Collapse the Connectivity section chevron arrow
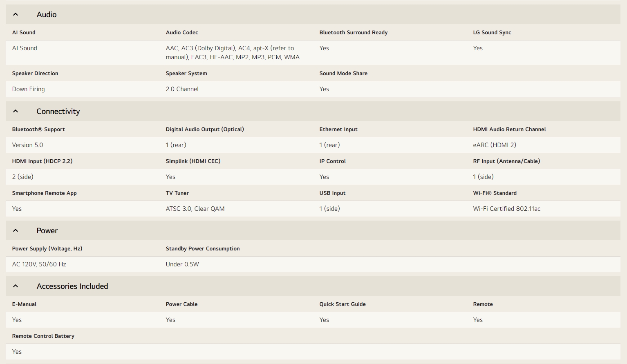 (16, 112)
